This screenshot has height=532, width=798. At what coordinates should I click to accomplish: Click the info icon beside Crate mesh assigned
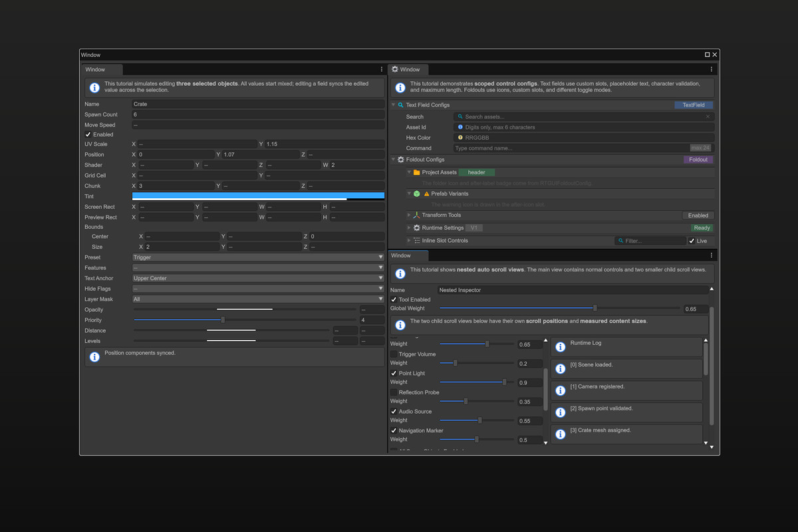tap(561, 434)
